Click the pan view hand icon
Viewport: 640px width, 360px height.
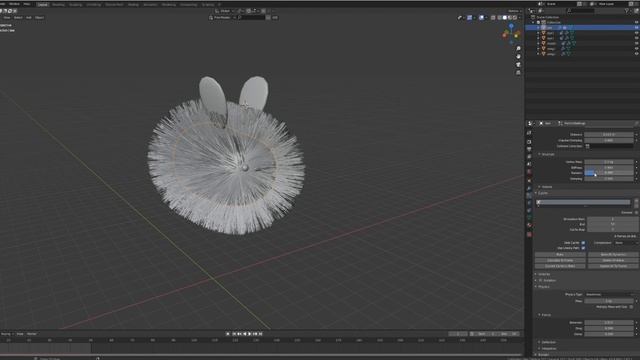pos(518,56)
